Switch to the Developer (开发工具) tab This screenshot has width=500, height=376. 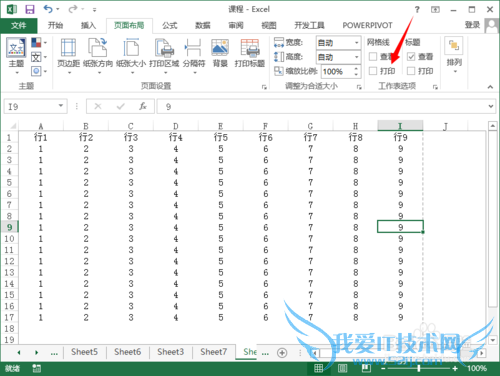(309, 25)
